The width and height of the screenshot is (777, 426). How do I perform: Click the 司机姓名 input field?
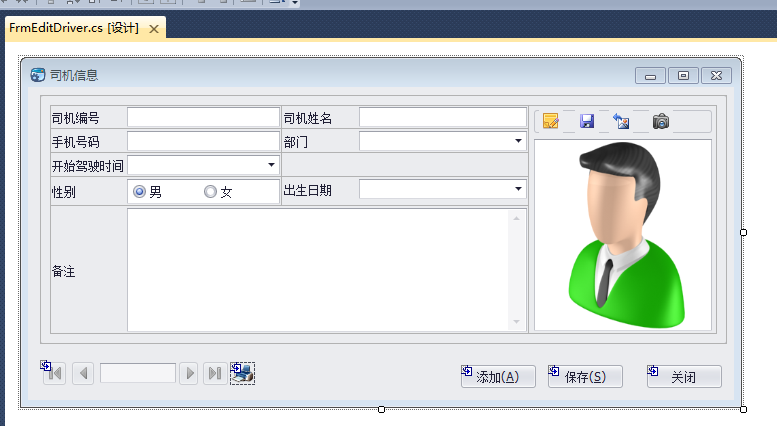[x=443, y=117]
